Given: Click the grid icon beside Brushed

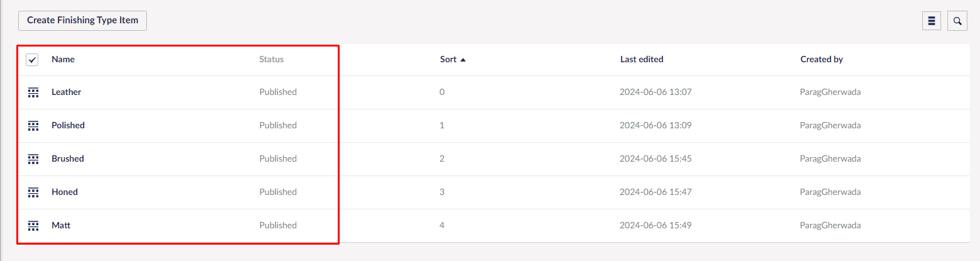Looking at the screenshot, I should tap(33, 158).
